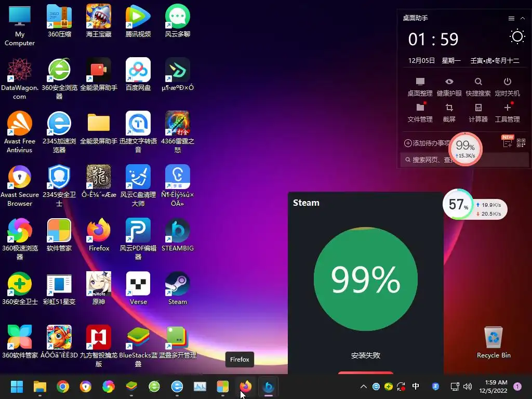This screenshot has height=399, width=532.
Task: Launch the Steam desktop shortcut
Action: [178, 289]
